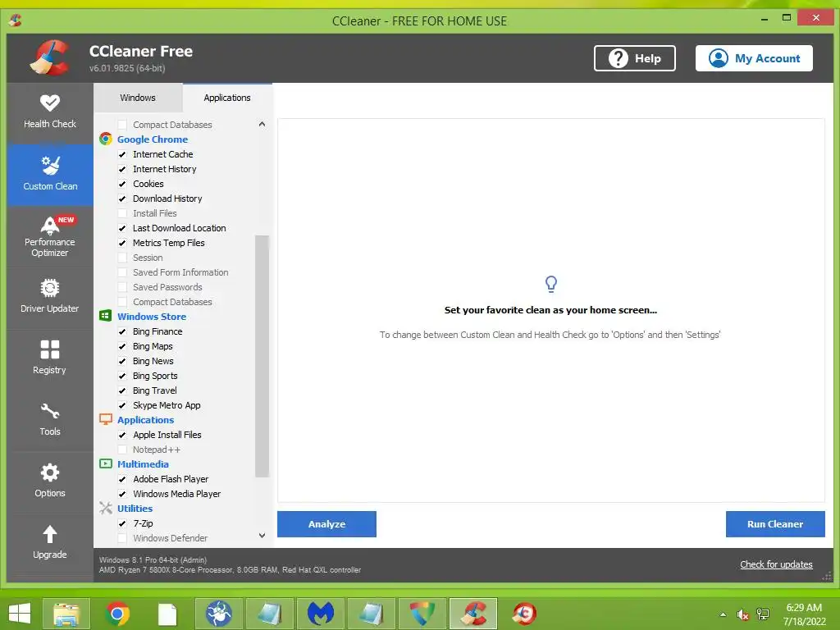Viewport: 840px width, 630px height.
Task: Click the Utilities category tools icon
Action: (106, 508)
